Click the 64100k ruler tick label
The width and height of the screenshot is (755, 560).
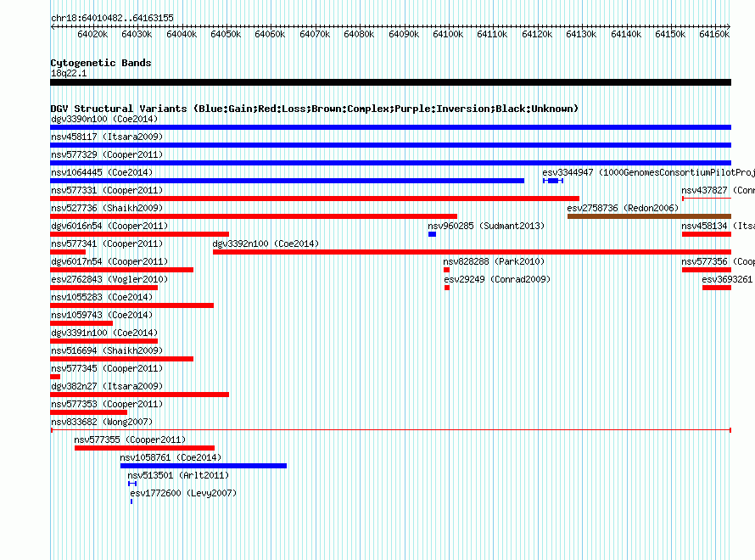click(x=448, y=34)
